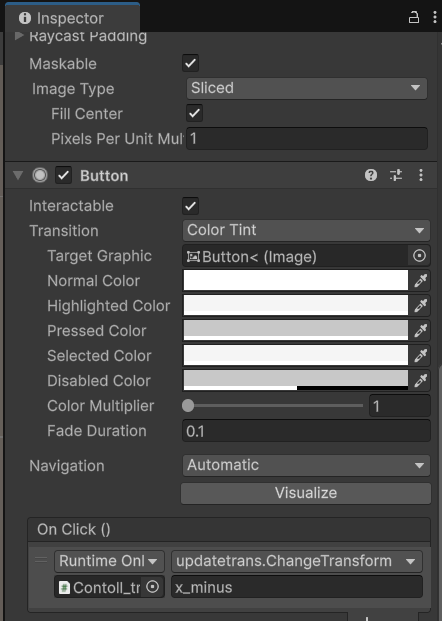
Task: Select object picker for Contoll_tr script
Action: pyautogui.click(x=152, y=587)
